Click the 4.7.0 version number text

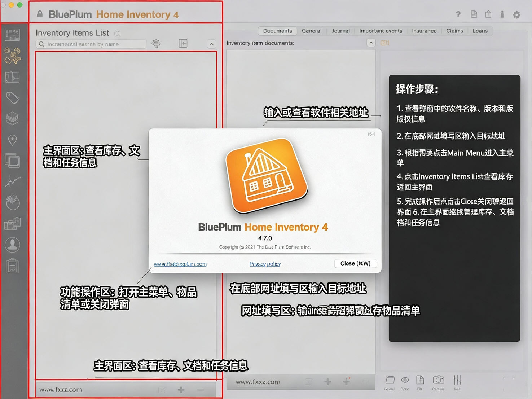coord(265,238)
